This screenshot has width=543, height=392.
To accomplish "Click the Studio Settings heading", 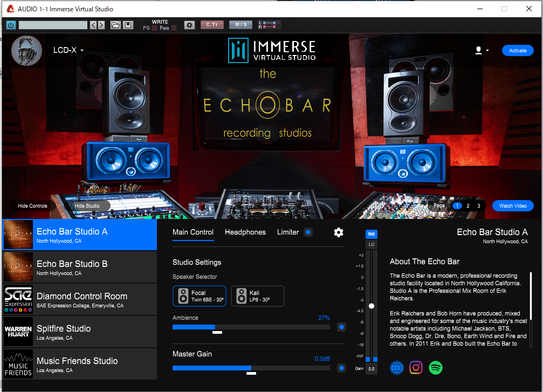I will click(197, 262).
